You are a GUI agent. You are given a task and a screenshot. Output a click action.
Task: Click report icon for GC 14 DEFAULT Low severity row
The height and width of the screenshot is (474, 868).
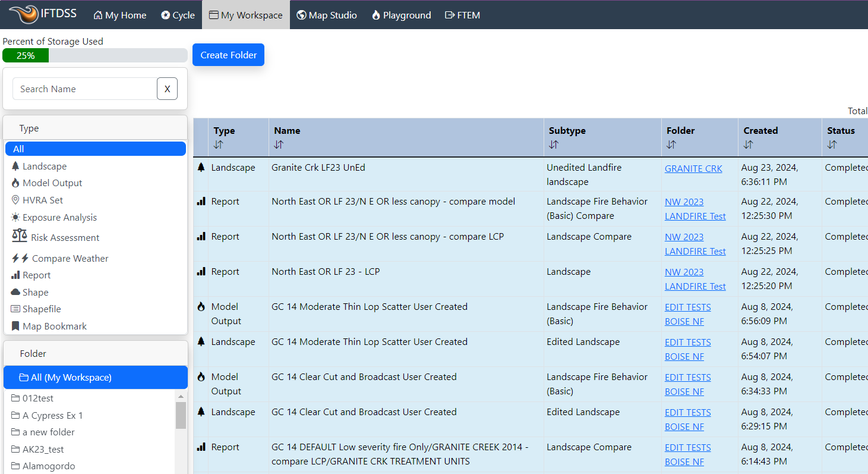201,447
